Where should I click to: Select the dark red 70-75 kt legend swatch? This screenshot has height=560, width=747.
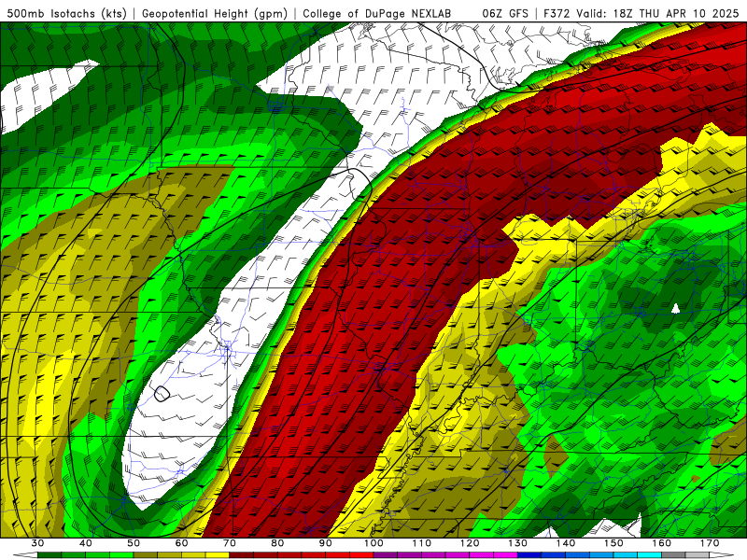coord(242,555)
